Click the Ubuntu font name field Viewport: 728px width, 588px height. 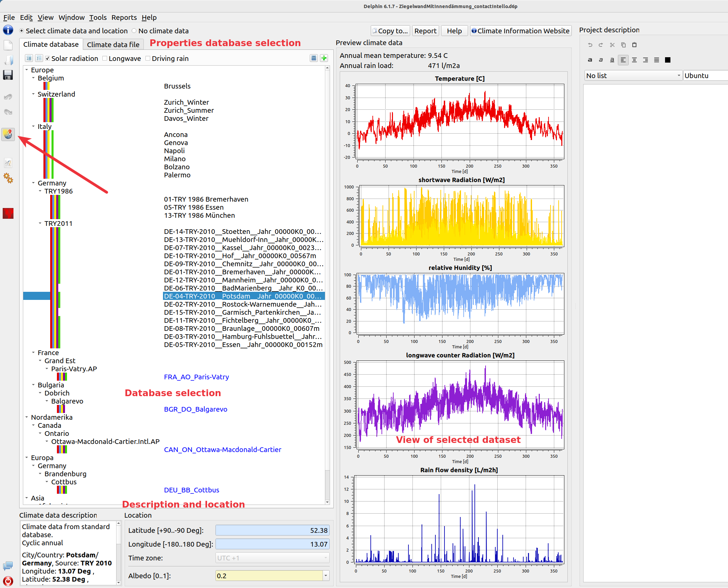click(705, 75)
